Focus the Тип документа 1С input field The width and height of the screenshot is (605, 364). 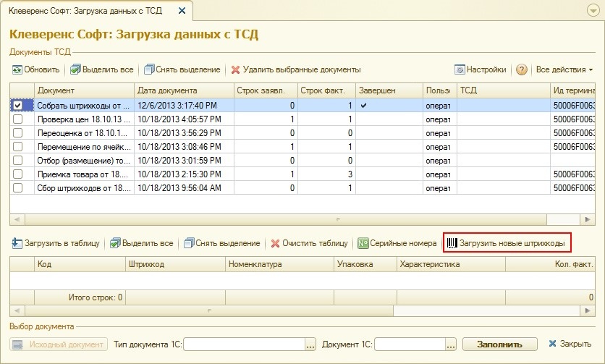(245, 344)
